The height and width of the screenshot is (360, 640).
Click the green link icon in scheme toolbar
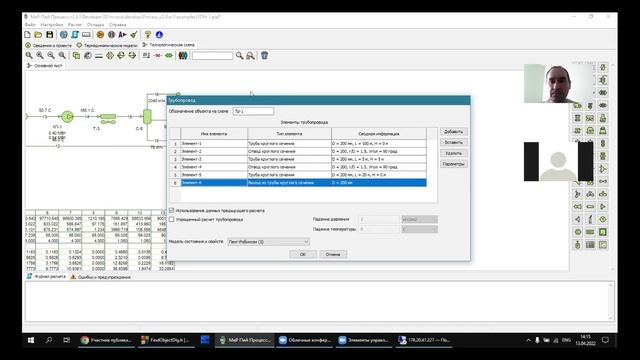[169, 56]
